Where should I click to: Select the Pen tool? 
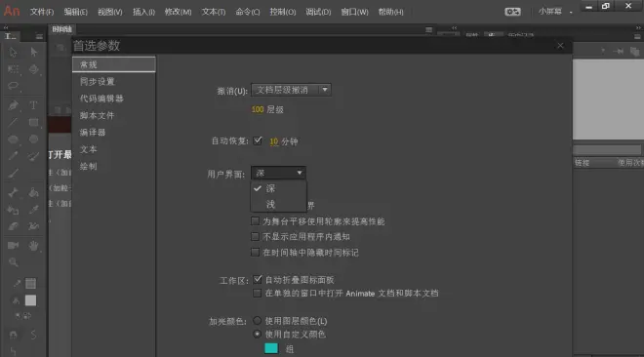(13, 105)
